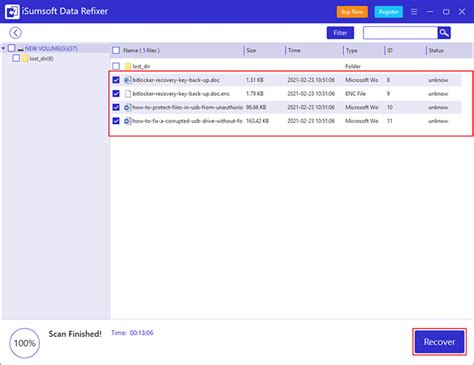This screenshot has width=474, height=365.
Task: Sort by the Time column header
Action: point(294,50)
